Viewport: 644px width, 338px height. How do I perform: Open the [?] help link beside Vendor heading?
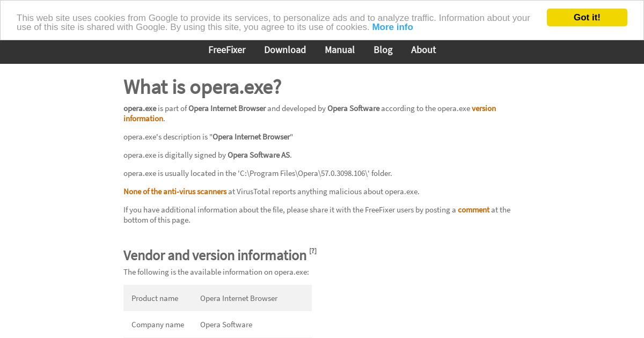tap(313, 251)
